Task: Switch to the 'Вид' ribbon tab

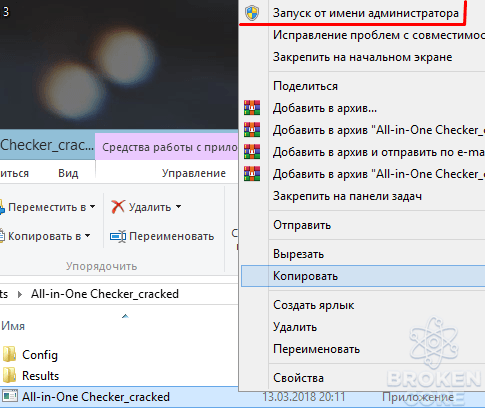Action: pyautogui.click(x=68, y=173)
